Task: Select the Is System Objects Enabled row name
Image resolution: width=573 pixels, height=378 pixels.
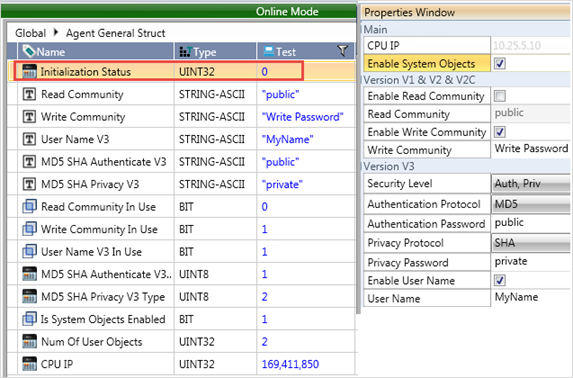Action: point(103,319)
